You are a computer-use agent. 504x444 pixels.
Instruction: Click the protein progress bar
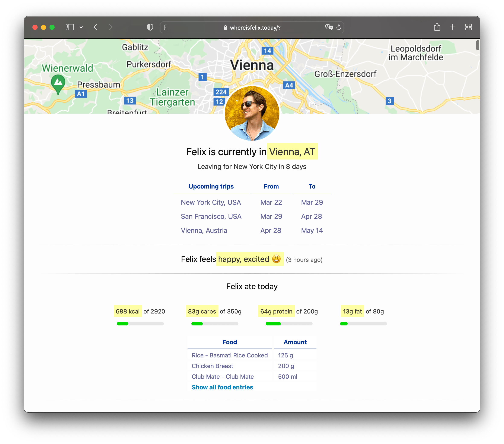tap(289, 324)
